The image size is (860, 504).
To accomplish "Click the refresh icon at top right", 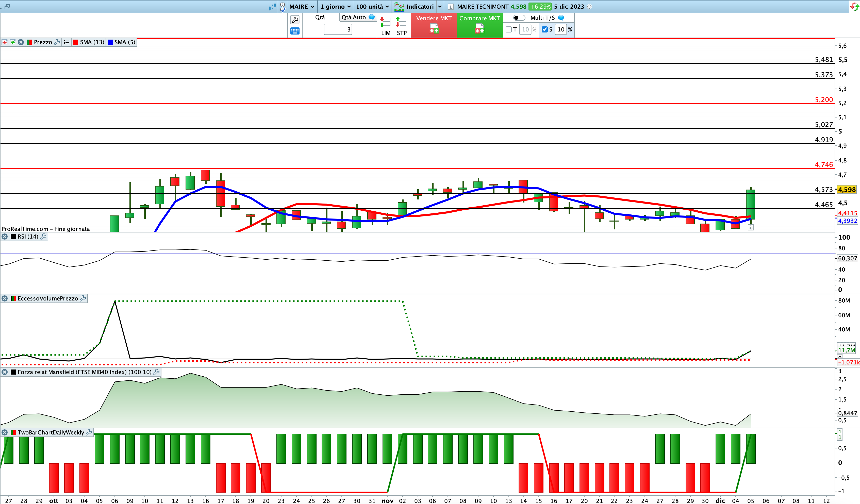I will (x=855, y=7).
